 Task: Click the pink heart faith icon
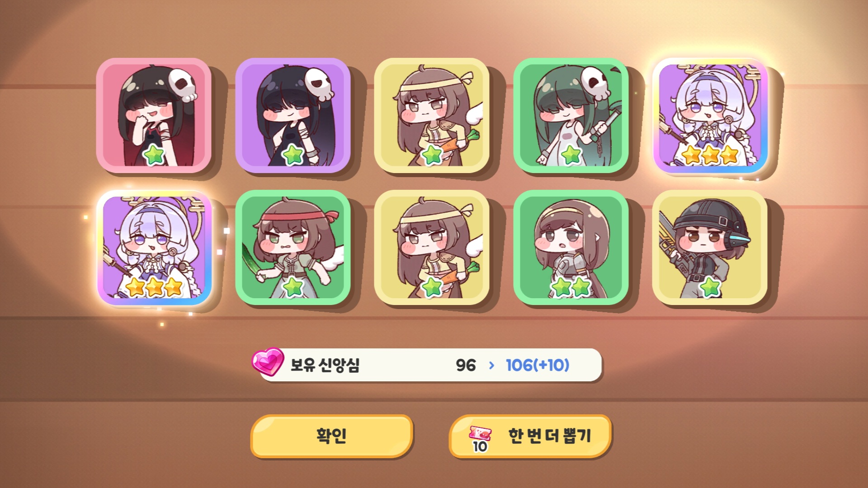click(268, 361)
